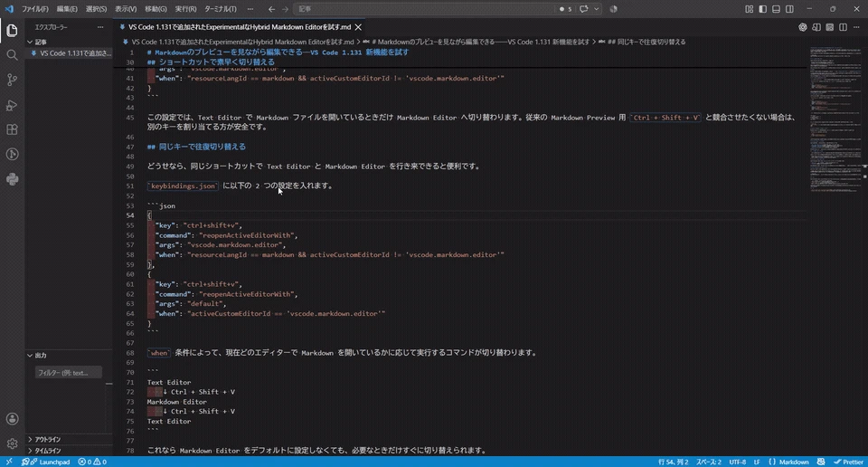
Task: Expand the タイムライン section
Action: [x=69, y=451]
